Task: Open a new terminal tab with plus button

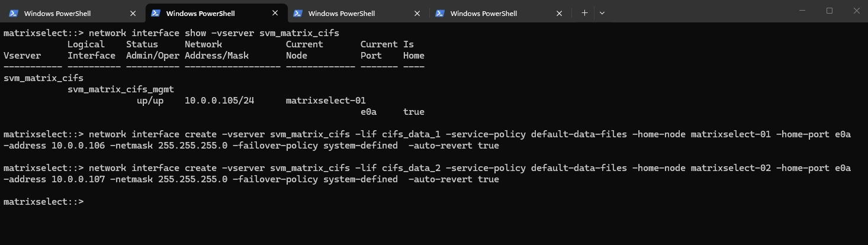Action: (x=584, y=12)
